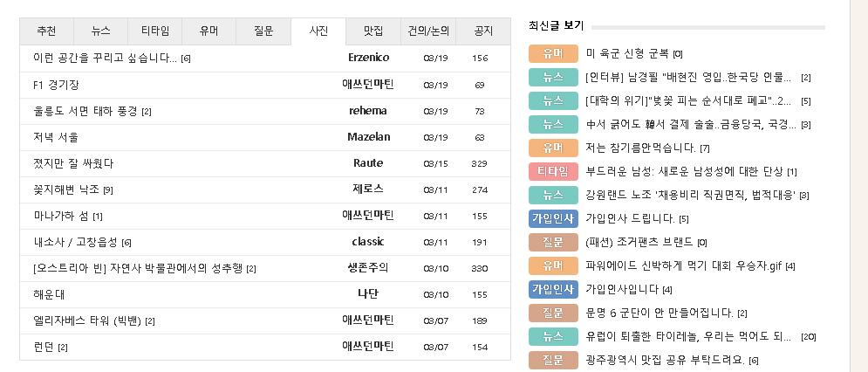Click the pink 티타임 badge in recent posts

[553, 171]
